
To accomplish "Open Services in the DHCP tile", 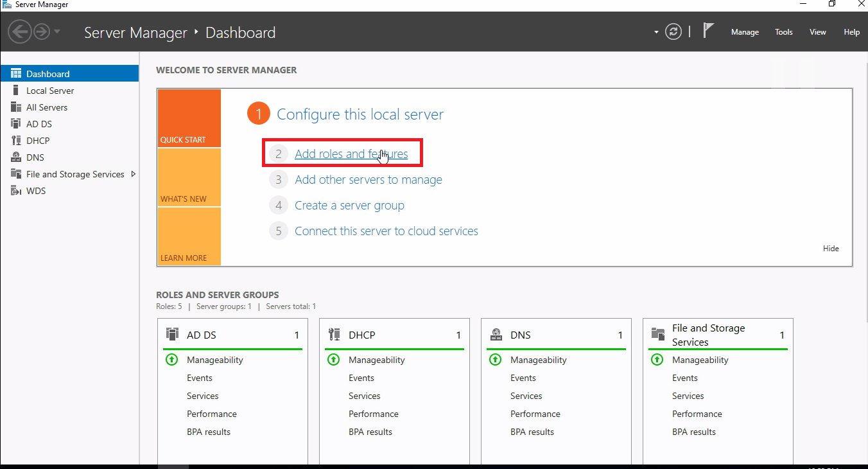I will click(x=365, y=396).
